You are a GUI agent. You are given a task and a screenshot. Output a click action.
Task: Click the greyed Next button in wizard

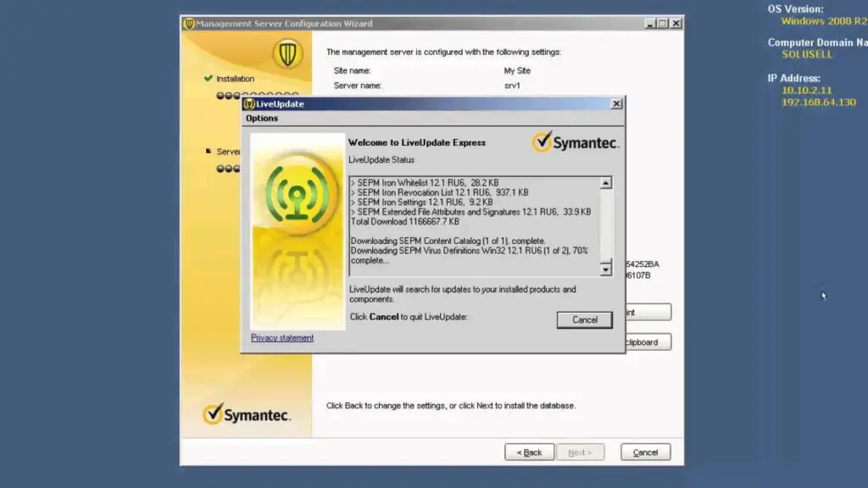coord(580,452)
